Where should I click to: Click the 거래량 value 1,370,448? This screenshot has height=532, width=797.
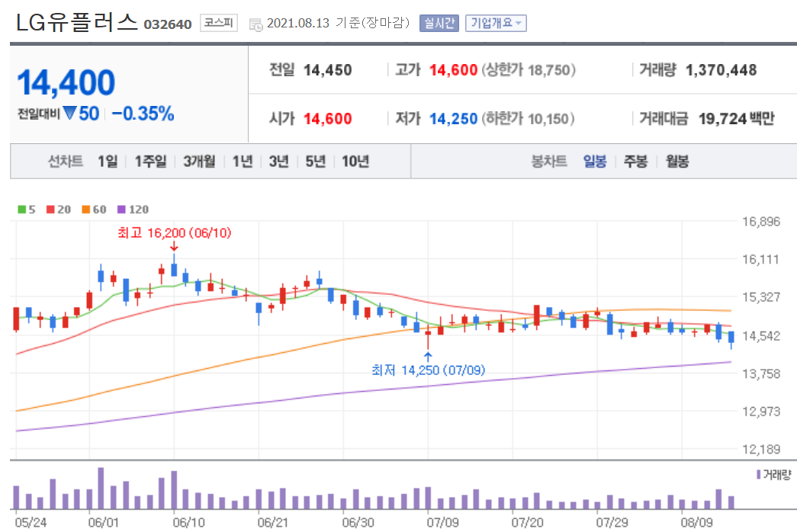coord(721,70)
